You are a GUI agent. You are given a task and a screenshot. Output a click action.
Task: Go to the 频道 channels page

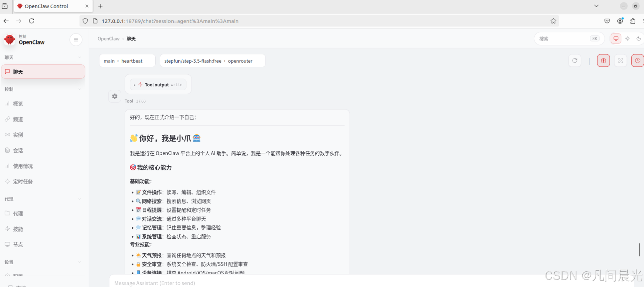pos(43,119)
